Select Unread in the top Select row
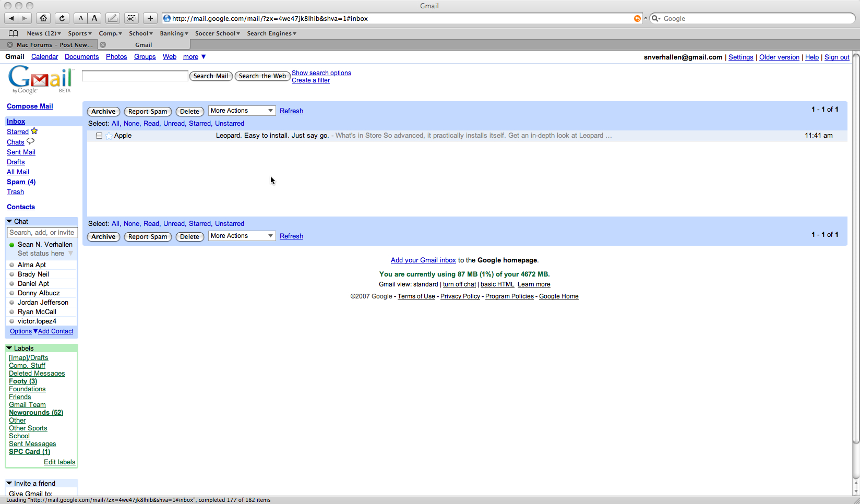 pos(174,124)
